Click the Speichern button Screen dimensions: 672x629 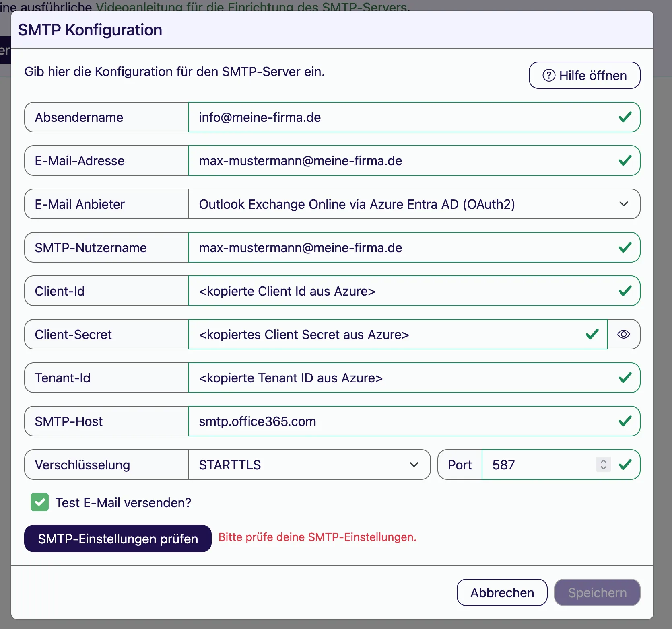(597, 592)
